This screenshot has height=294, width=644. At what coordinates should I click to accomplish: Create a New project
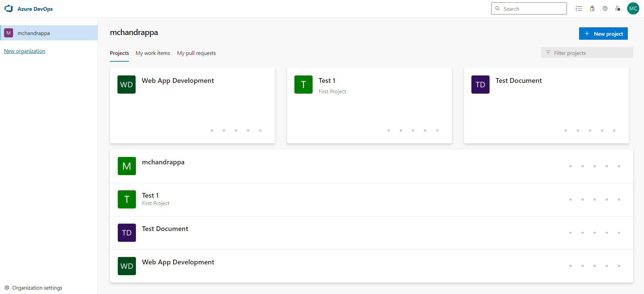pos(603,34)
